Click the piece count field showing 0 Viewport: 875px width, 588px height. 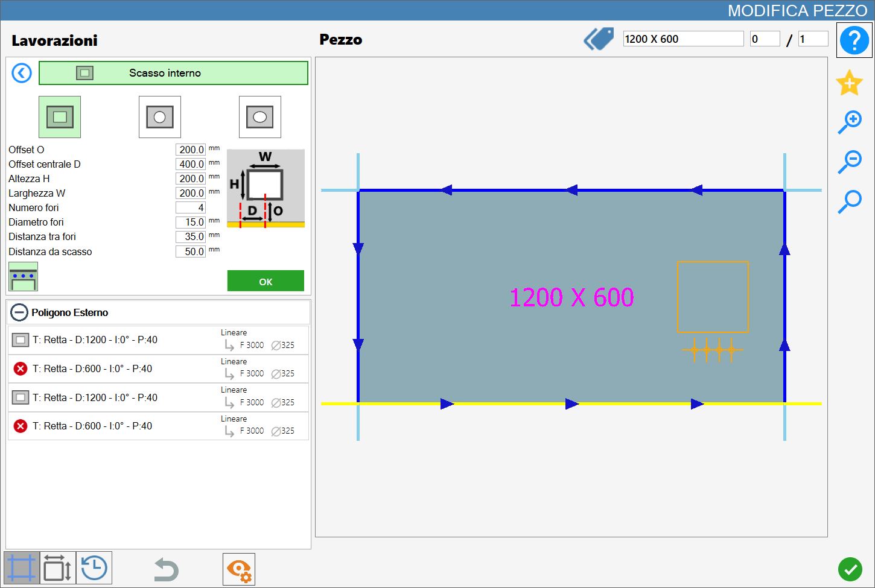(x=765, y=39)
